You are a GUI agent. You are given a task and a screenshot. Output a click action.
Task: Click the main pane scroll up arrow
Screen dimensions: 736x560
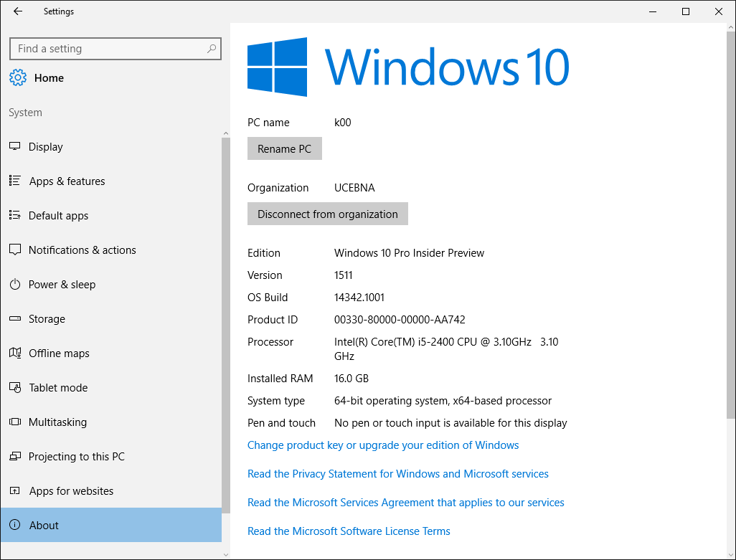tap(731, 27)
